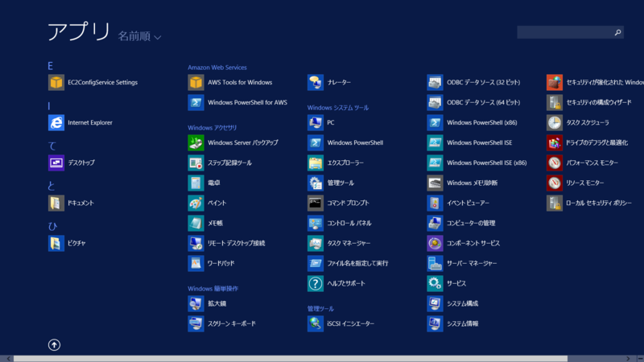The width and height of the screenshot is (644, 362).
Task: Launch コマンド プロンプト icon
Action: (x=316, y=204)
